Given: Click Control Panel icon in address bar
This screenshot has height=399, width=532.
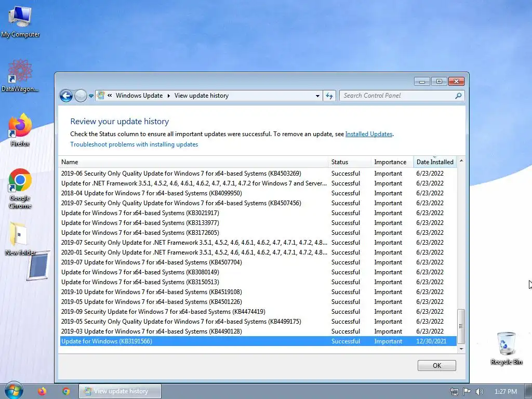Looking at the screenshot, I should click(x=101, y=96).
